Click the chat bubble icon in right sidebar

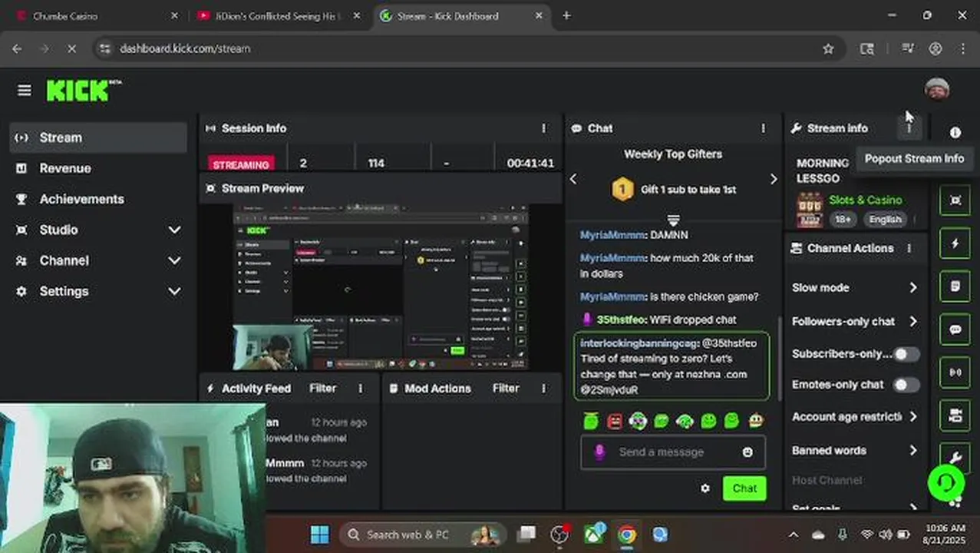click(955, 329)
